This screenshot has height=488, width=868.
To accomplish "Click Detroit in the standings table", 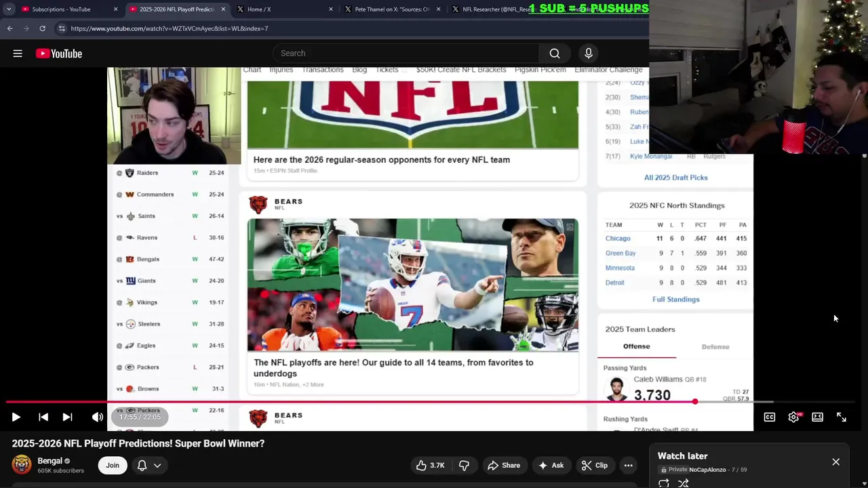I will coord(615,283).
